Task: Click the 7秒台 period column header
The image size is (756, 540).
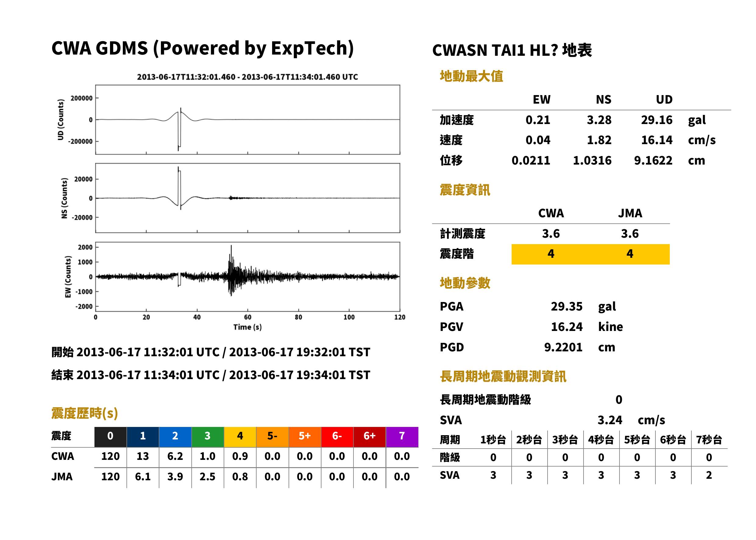Action: (709, 439)
